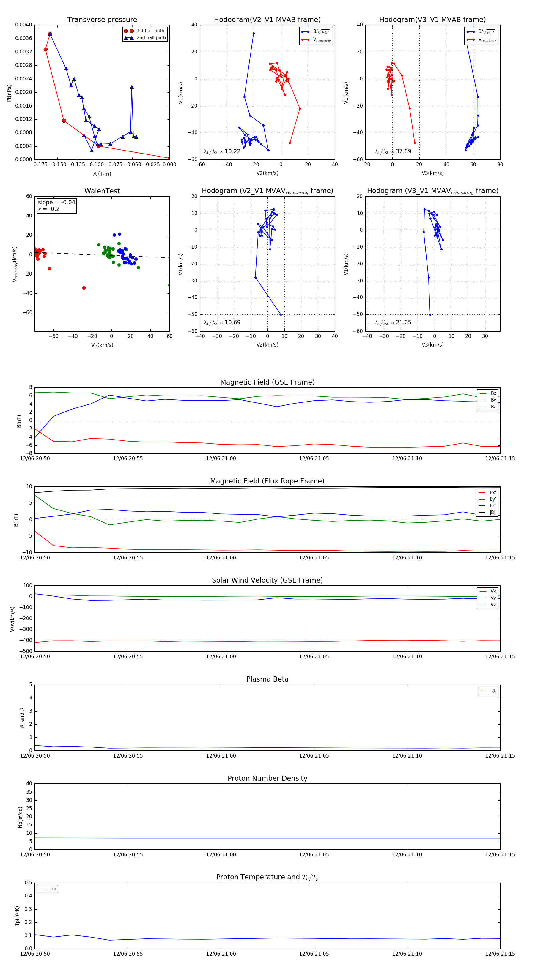Image resolution: width=535 pixels, height=980 pixels.
Task: Click the Bz legend entry in GSE magnetic field
Action: coord(488,407)
